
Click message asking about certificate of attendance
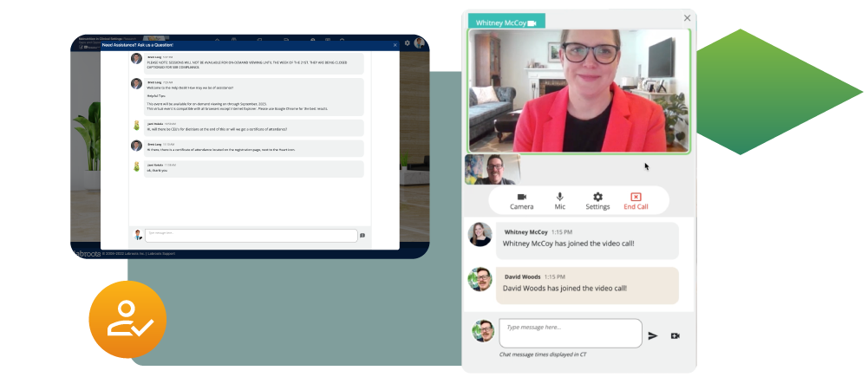[x=254, y=127]
